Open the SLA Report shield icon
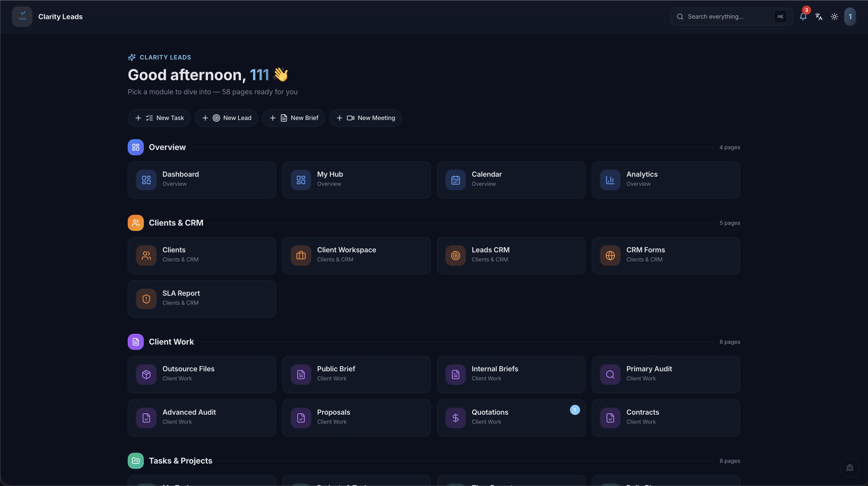868x486 pixels. (146, 299)
